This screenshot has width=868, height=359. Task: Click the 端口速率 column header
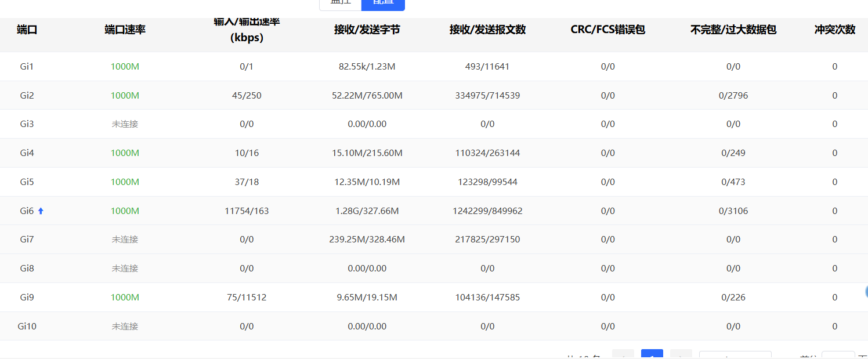point(125,30)
